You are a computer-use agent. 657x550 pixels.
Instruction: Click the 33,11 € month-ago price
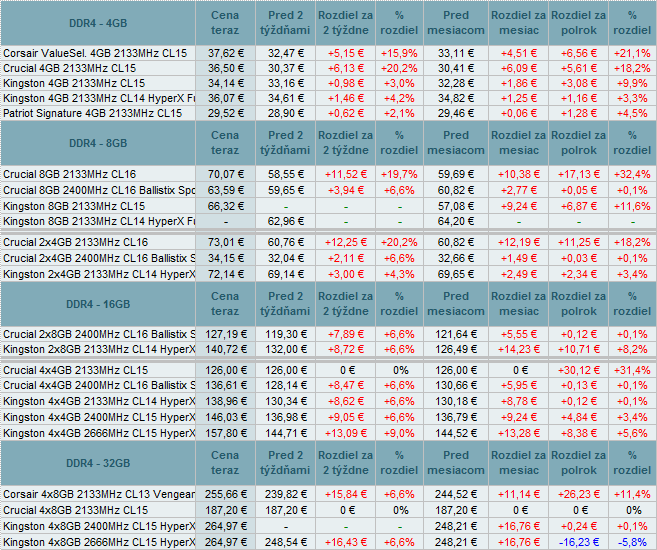coord(456,53)
